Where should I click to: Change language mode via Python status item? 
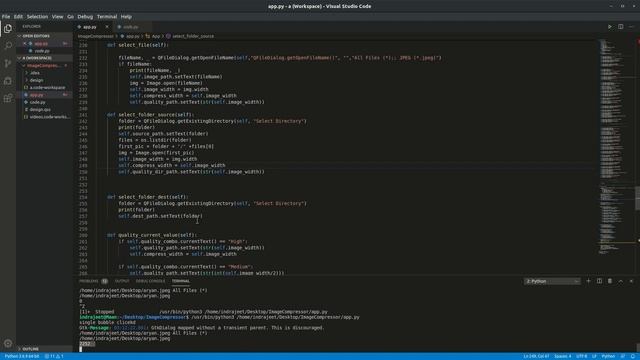[x=608, y=356]
